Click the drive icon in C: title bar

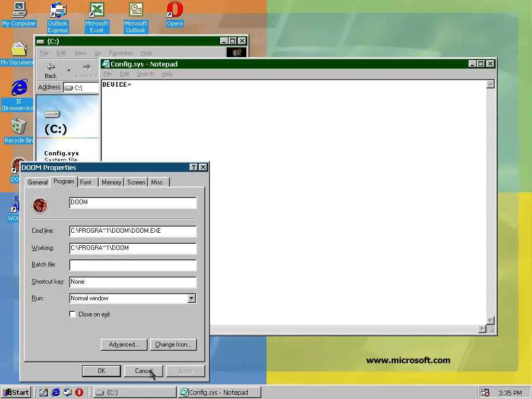[x=41, y=42]
